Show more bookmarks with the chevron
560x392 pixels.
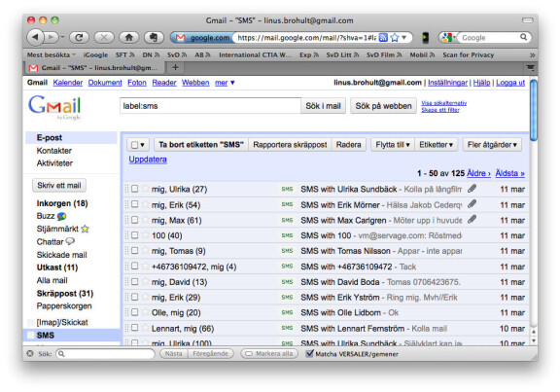point(532,55)
